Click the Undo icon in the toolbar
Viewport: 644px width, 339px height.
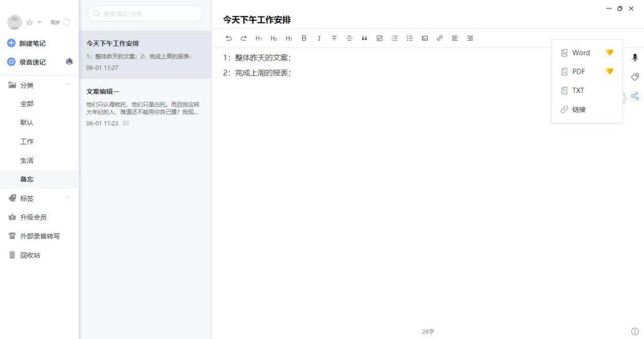pos(228,38)
